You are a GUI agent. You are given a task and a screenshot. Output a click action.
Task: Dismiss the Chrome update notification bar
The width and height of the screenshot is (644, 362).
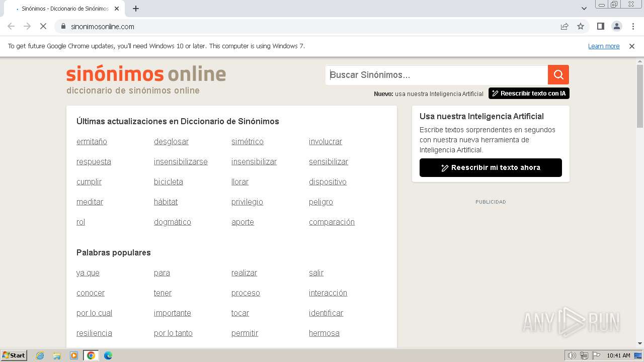click(x=632, y=46)
